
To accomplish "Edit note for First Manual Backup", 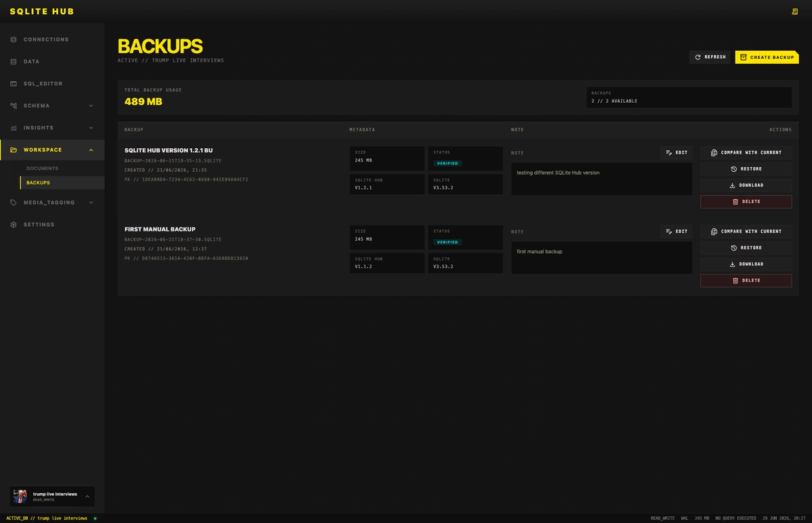I will click(x=677, y=231).
